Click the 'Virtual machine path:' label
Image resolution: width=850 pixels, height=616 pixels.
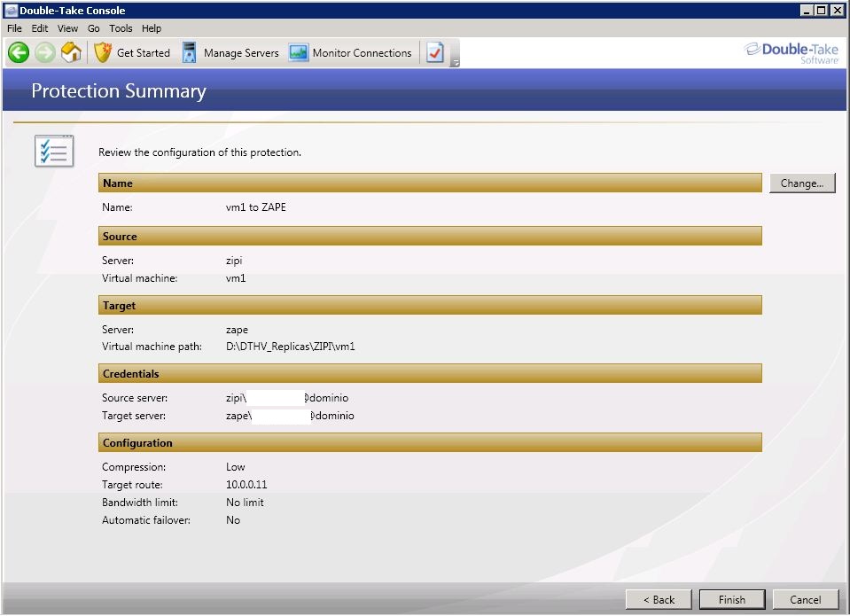(152, 347)
